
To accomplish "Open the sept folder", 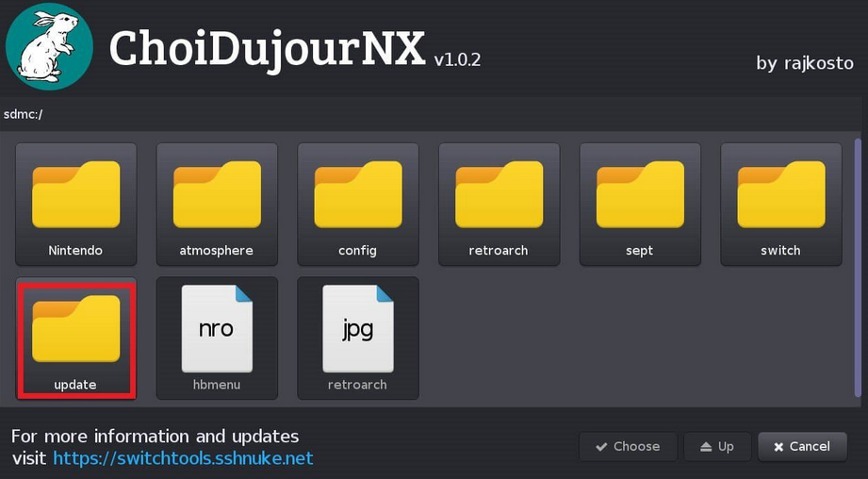I will [640, 205].
